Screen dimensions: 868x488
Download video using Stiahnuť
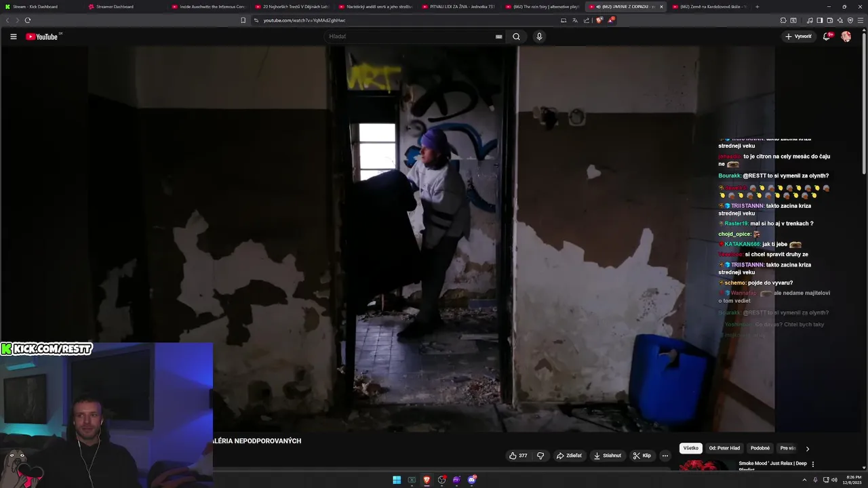point(608,455)
